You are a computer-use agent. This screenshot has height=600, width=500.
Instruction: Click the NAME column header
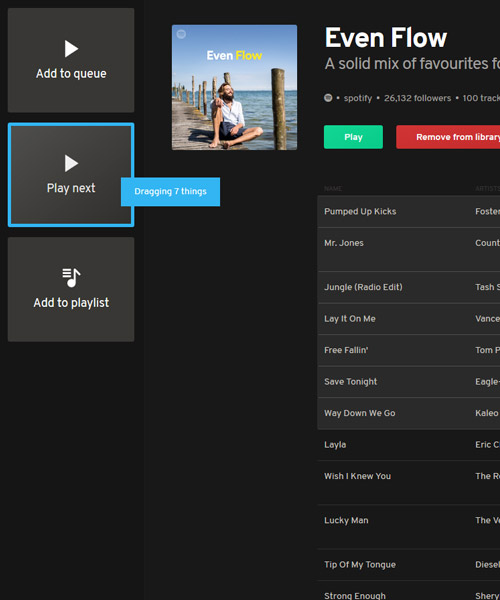[x=333, y=189]
